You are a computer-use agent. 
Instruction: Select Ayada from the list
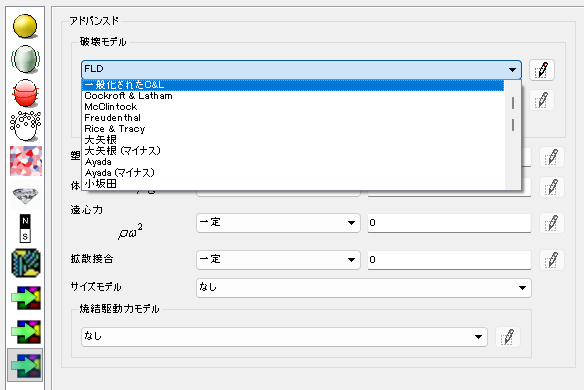293,162
